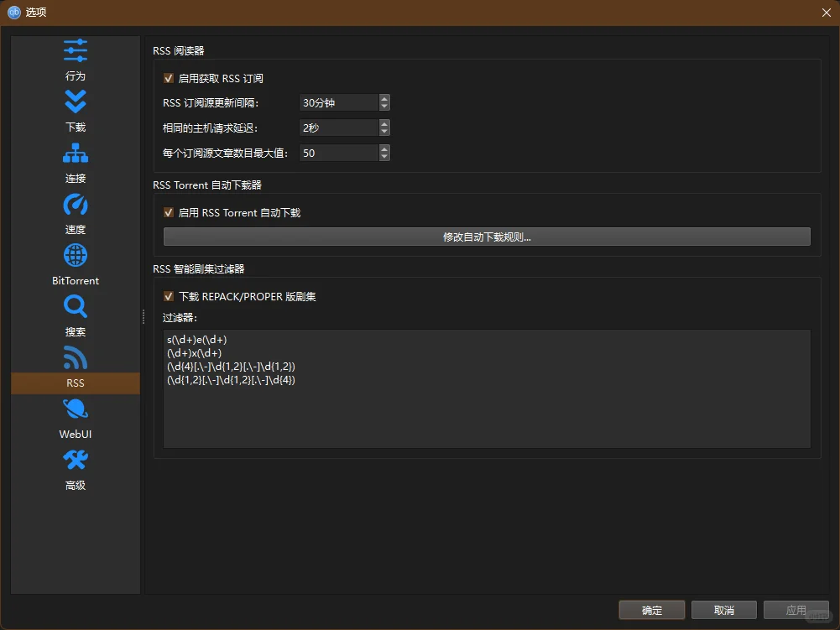The width and height of the screenshot is (840, 630).
Task: Click the qBittorrent logo in title bar
Action: [x=14, y=13]
